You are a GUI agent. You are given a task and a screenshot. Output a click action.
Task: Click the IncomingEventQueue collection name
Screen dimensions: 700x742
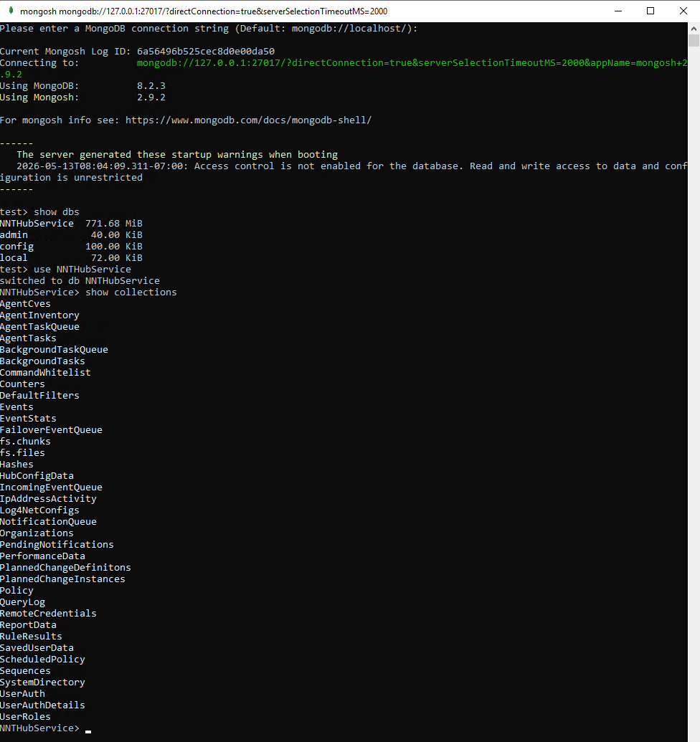(51, 487)
